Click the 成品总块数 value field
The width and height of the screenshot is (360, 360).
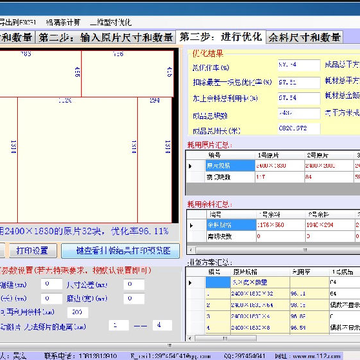pyautogui.click(x=299, y=114)
